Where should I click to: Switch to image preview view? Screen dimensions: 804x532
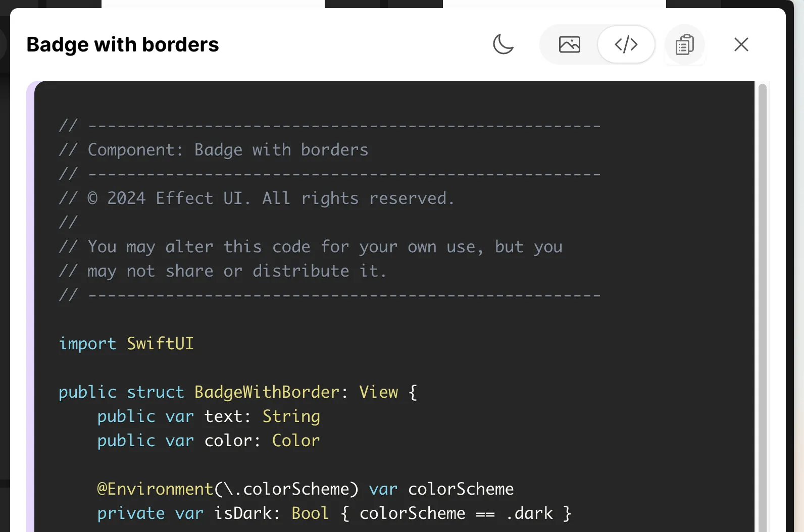[569, 44]
